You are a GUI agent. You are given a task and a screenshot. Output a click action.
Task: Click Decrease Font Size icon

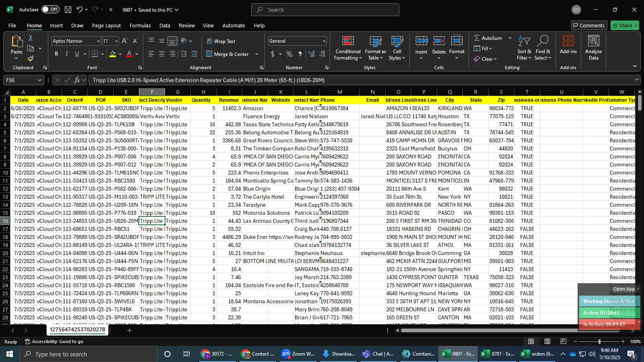pos(135,41)
